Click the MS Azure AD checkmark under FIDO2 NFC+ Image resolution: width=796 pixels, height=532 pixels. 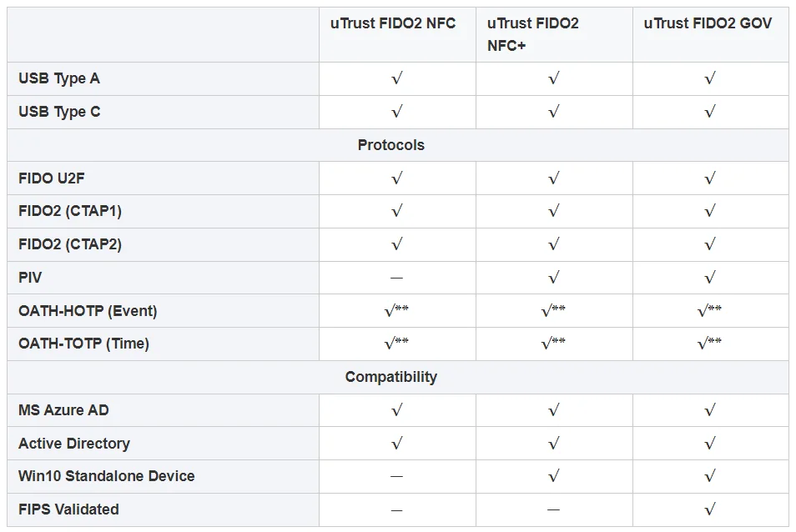553,410
